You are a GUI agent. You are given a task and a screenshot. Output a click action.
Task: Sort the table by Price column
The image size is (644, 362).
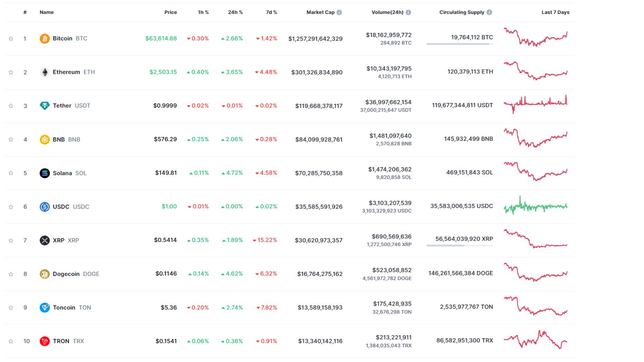pyautogui.click(x=170, y=12)
